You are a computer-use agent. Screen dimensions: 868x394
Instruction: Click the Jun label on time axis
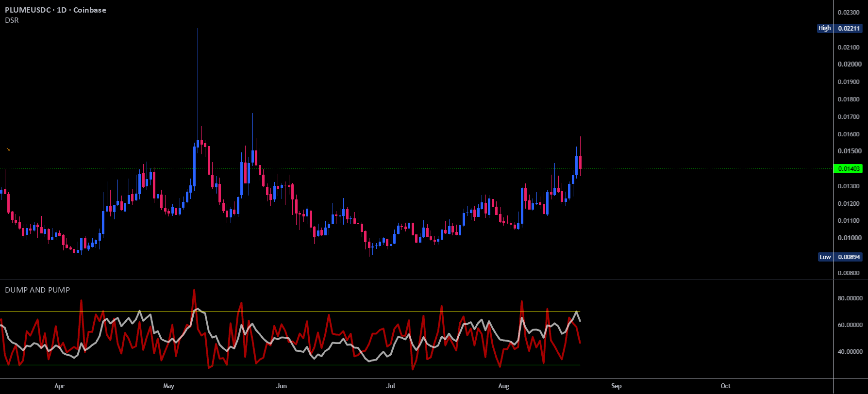281,386
